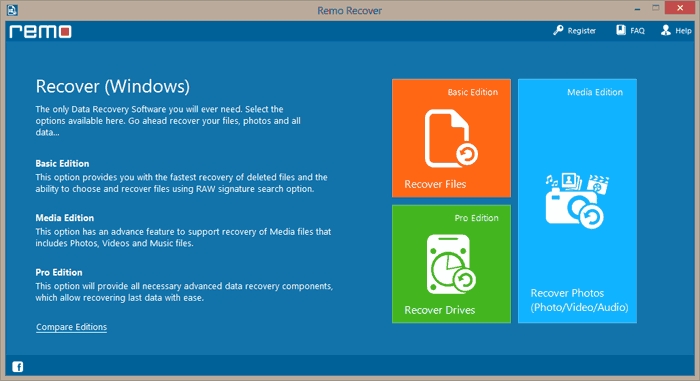
Task: Click the Media Edition label on blue tile
Action: [x=595, y=92]
